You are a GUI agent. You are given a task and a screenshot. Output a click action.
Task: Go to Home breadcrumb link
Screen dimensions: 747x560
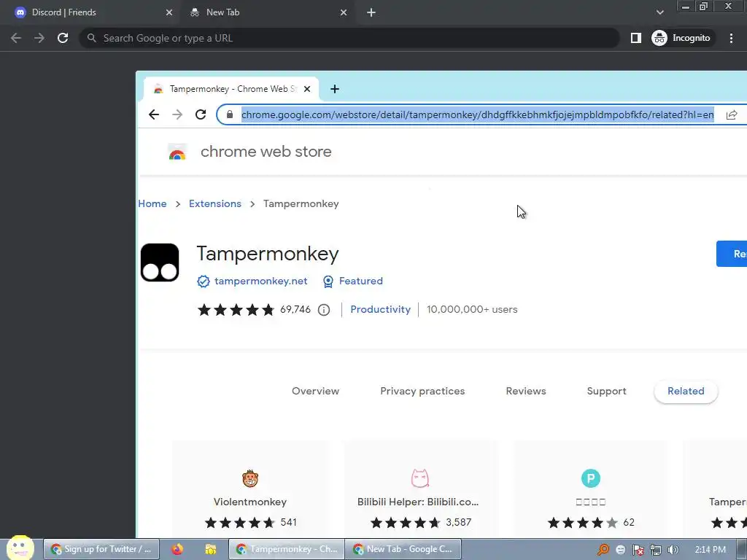pyautogui.click(x=152, y=204)
